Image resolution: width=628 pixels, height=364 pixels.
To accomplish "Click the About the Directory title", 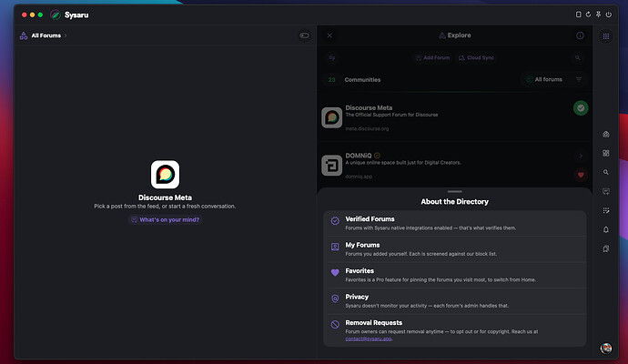I will (454, 202).
